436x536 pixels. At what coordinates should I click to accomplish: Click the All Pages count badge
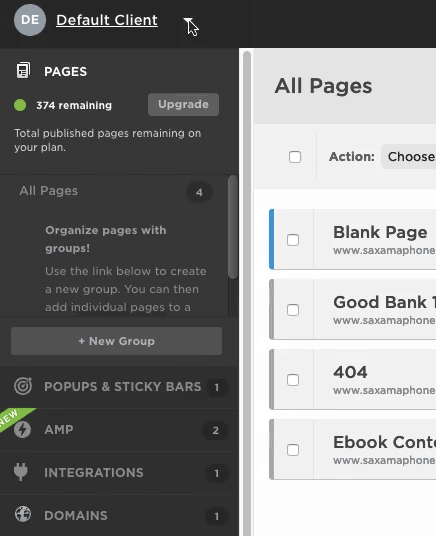[x=199, y=192]
